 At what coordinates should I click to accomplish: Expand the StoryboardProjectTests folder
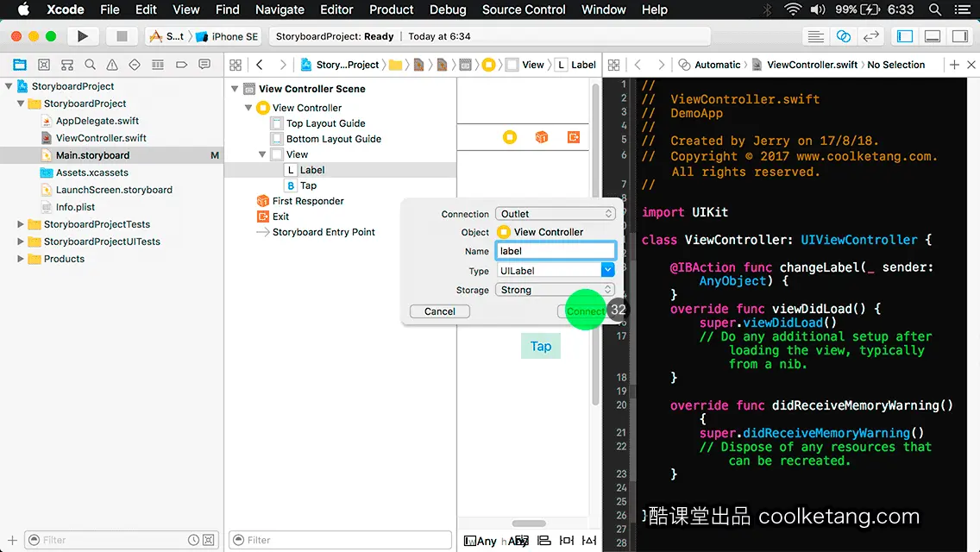pos(21,223)
